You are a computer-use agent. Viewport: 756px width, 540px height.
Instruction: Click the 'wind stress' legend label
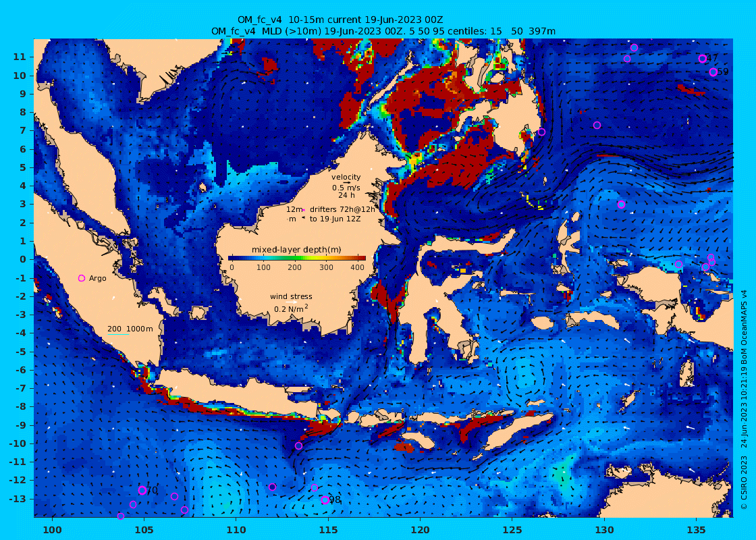(291, 296)
